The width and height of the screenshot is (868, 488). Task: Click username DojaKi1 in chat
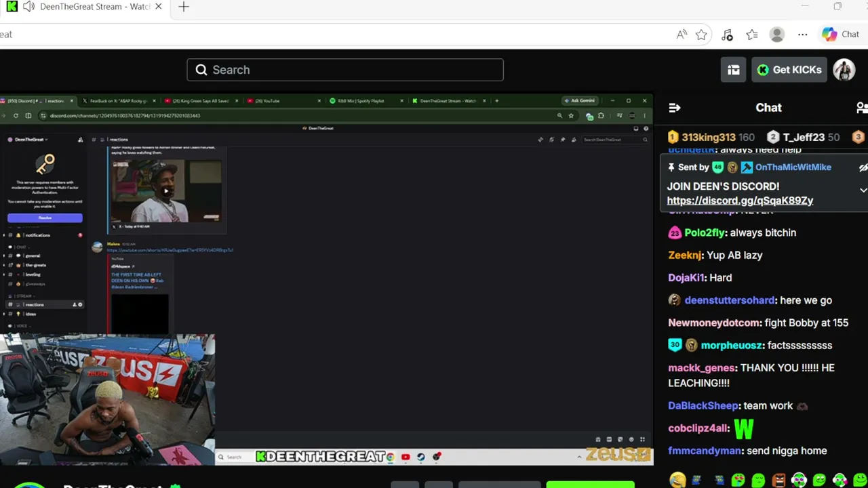click(x=686, y=278)
